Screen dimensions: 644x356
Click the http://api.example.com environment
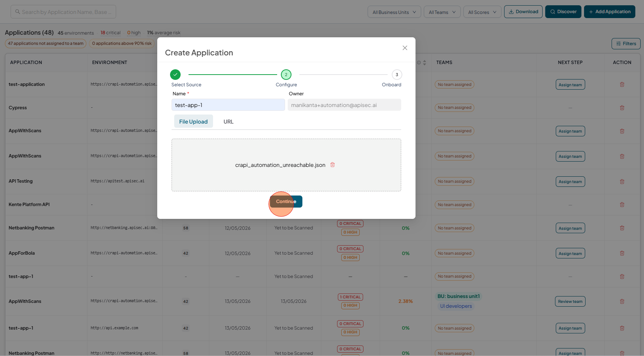114,328
